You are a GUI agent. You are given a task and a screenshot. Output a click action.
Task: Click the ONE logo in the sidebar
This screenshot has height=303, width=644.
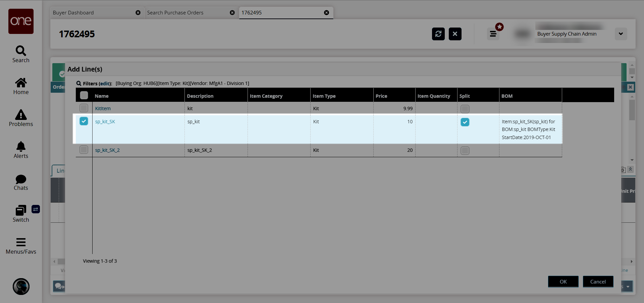(21, 21)
